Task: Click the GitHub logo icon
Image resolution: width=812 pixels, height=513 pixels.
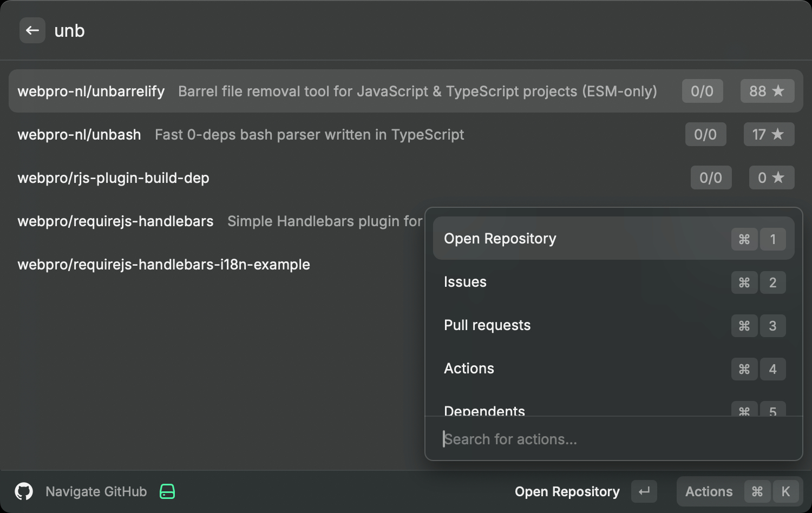Action: pos(24,491)
